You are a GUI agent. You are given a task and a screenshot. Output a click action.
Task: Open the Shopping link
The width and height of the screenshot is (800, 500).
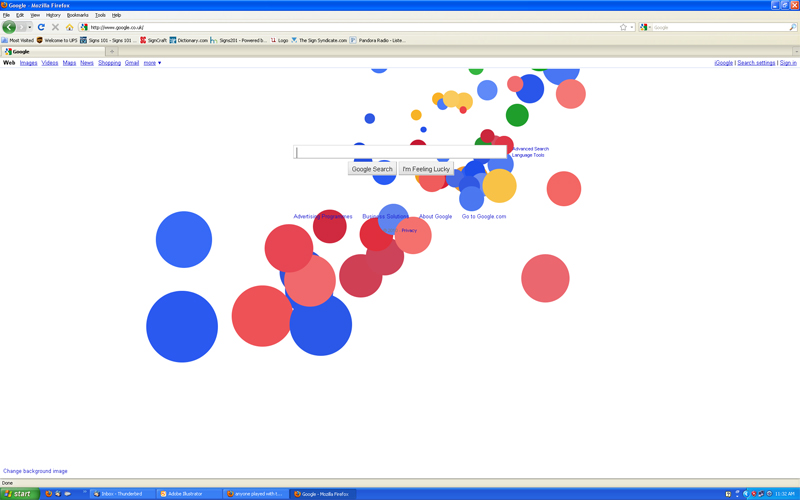pos(109,63)
